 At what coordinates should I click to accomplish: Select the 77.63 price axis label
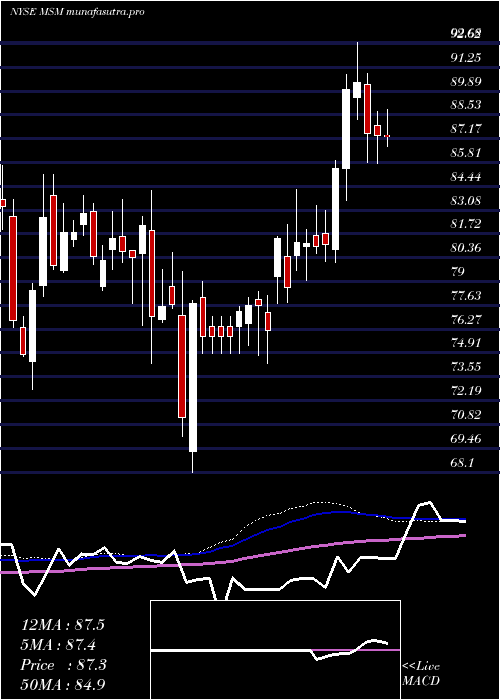[466, 296]
